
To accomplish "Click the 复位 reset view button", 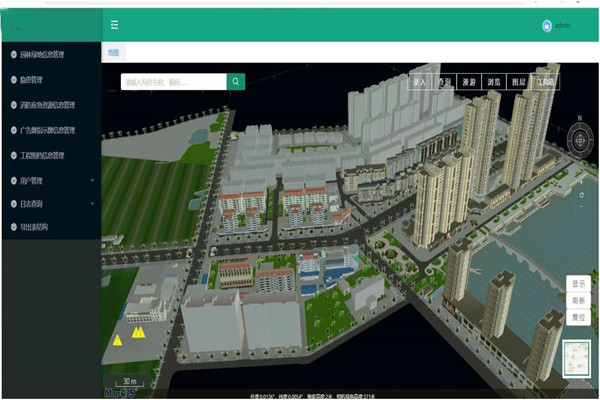I will click(577, 316).
